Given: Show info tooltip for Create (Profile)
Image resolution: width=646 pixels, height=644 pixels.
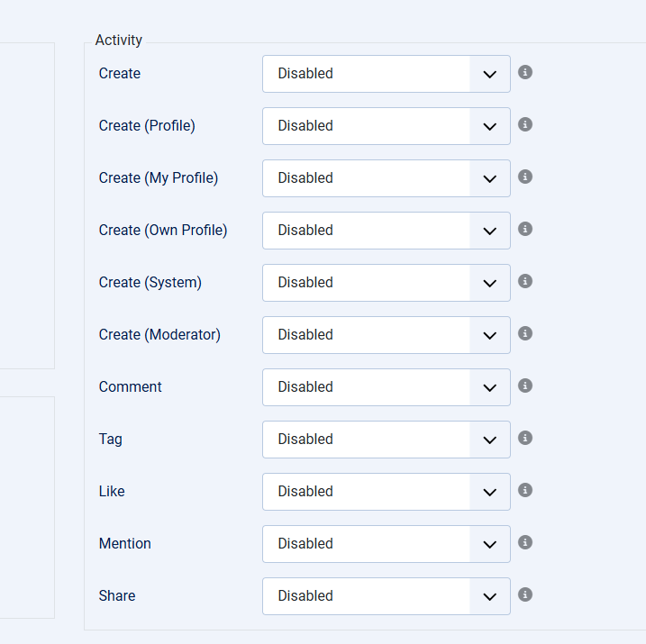Looking at the screenshot, I should click(x=525, y=124).
